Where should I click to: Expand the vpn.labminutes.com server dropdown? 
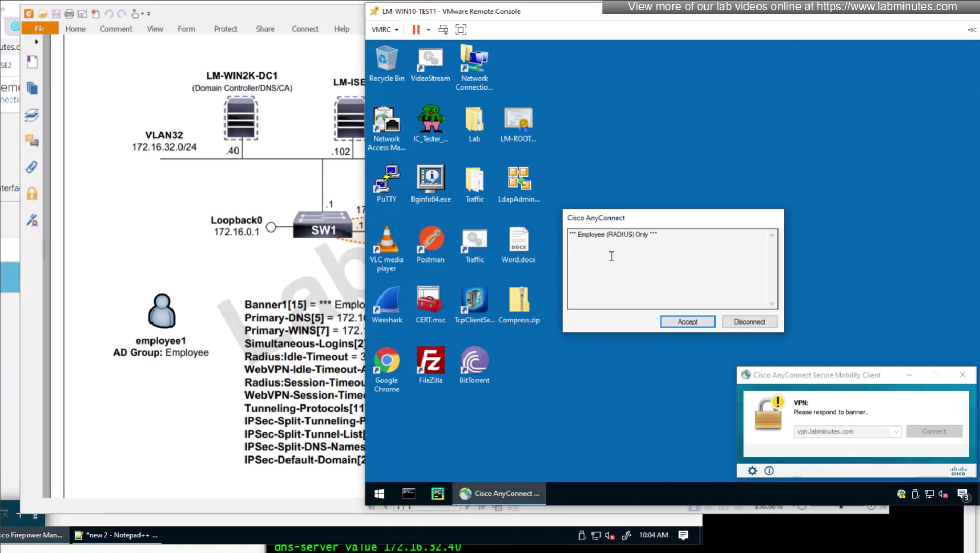(x=896, y=431)
